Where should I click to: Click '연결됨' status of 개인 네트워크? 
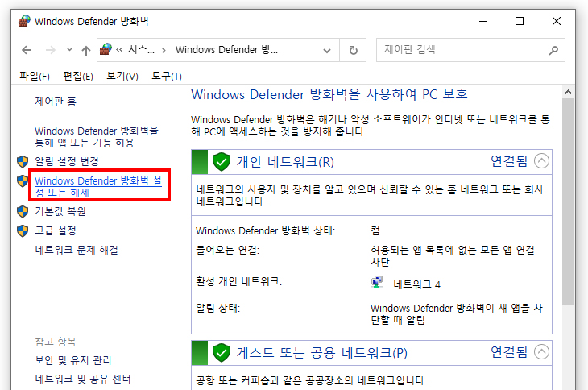click(509, 161)
